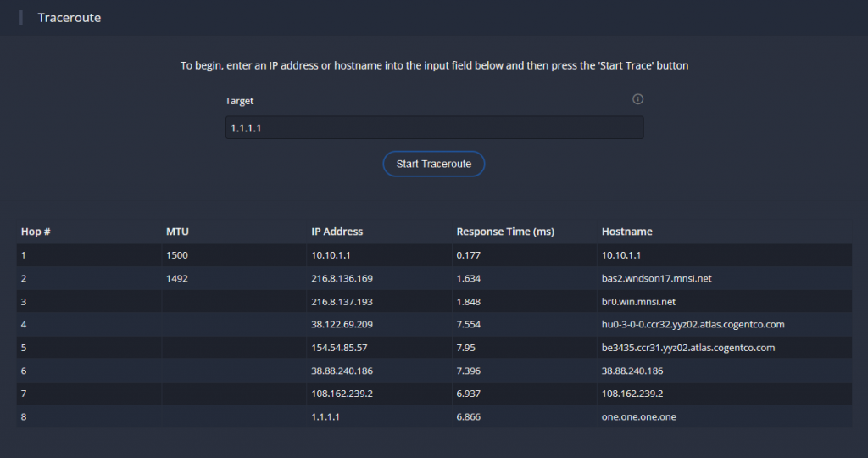The height and width of the screenshot is (458, 868).
Task: Click the Target input field with 1.1.1.1
Action: pos(434,127)
